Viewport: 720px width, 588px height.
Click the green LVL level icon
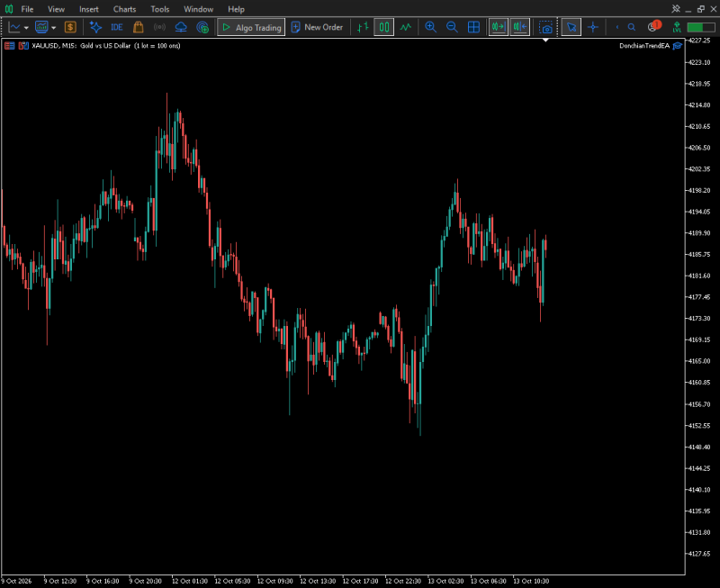(677, 27)
